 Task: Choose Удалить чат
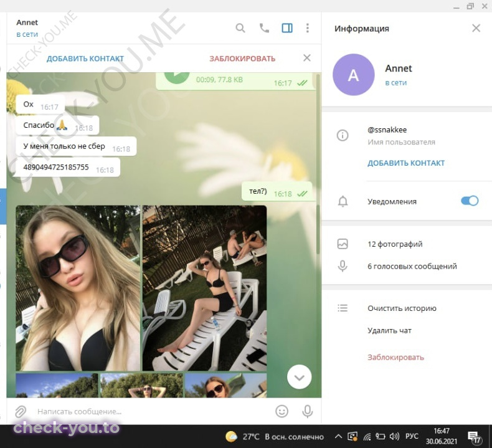coord(389,331)
